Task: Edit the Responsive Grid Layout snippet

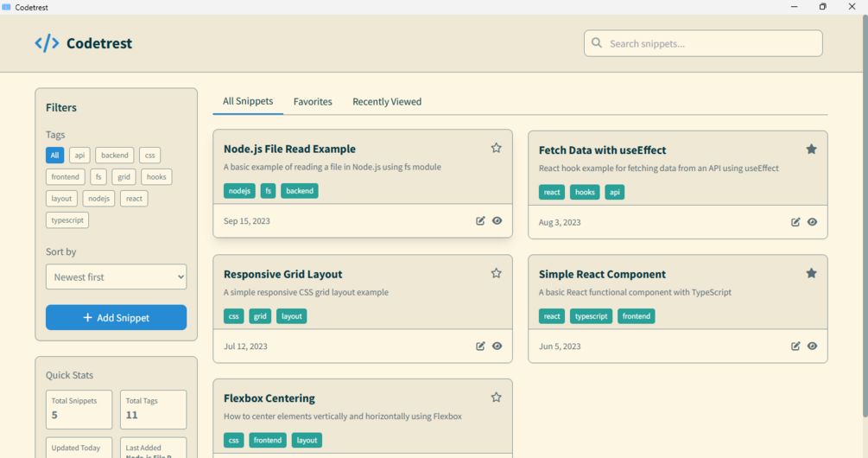Action: [x=480, y=347]
